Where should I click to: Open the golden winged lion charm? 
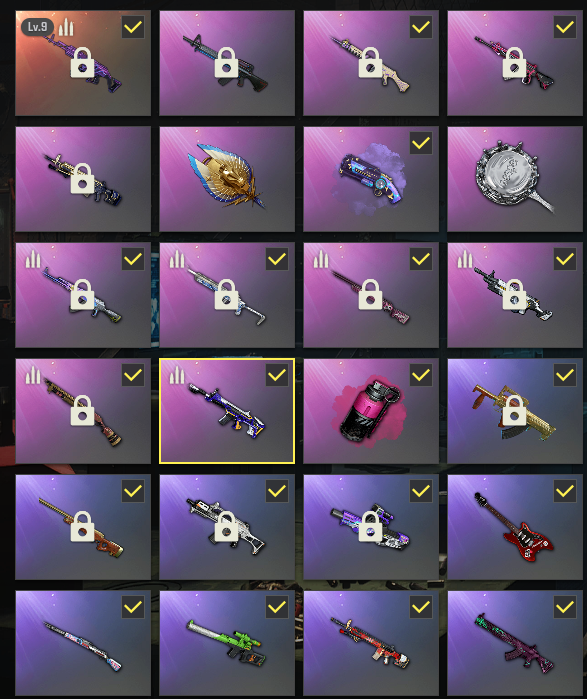pos(227,179)
